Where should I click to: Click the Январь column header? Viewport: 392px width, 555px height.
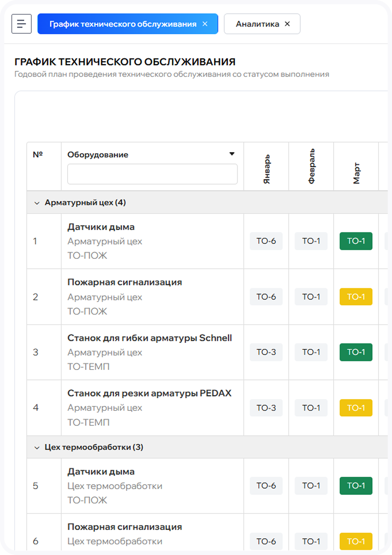pyautogui.click(x=267, y=169)
